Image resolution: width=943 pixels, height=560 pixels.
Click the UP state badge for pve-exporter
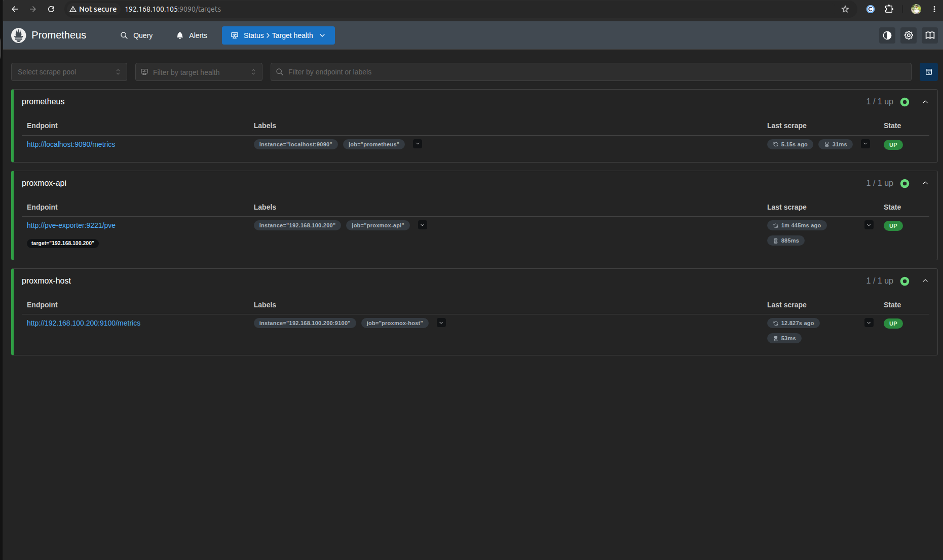click(893, 226)
